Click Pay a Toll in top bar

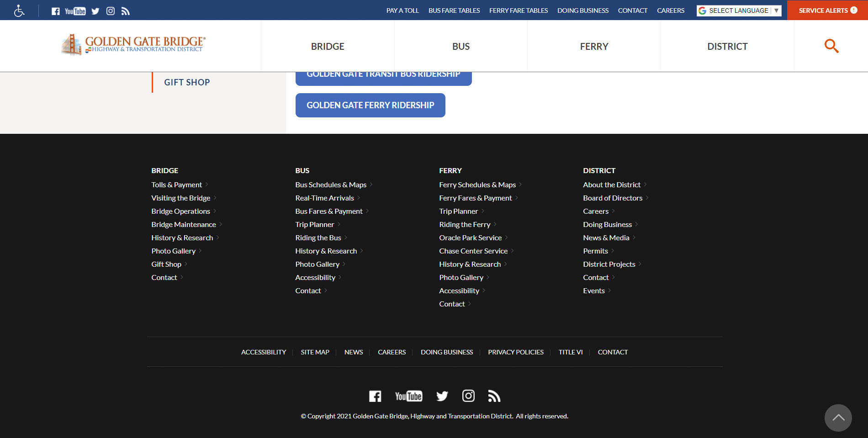click(402, 11)
